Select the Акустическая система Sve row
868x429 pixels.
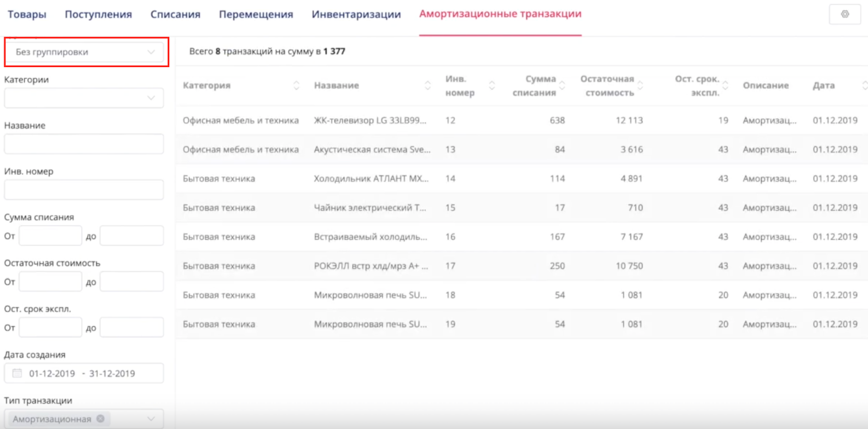522,149
